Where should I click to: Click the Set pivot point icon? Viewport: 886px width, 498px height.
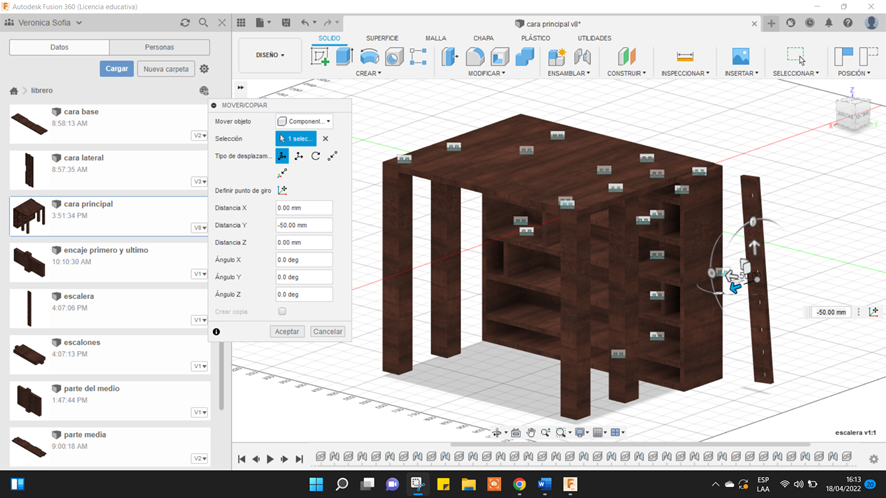tap(283, 190)
